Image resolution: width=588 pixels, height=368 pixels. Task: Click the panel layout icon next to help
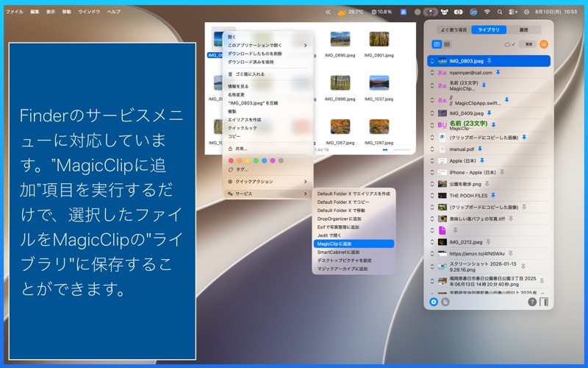pyautogui.click(x=544, y=302)
